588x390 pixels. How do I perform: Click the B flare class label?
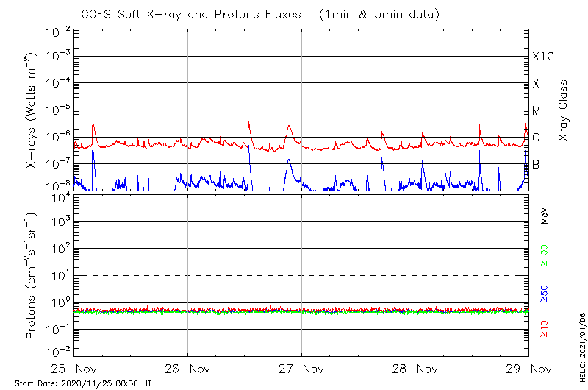coord(536,164)
